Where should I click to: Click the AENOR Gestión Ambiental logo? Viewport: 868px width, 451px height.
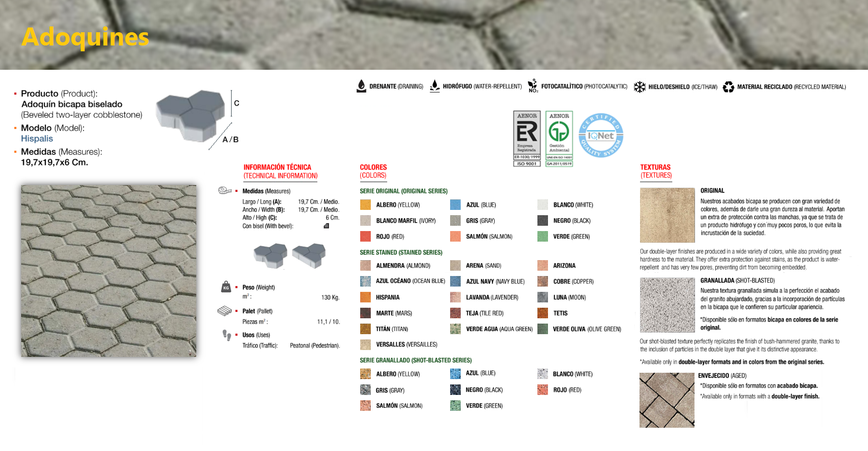tap(559, 139)
